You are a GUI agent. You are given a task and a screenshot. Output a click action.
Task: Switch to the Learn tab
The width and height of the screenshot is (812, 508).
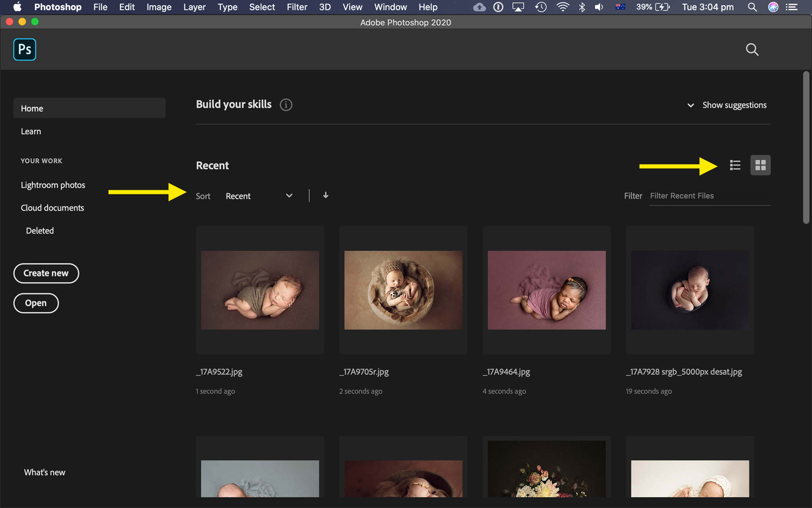click(x=31, y=131)
